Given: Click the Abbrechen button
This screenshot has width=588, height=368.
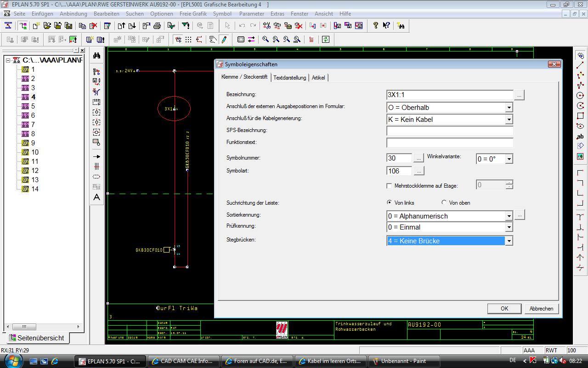Looking at the screenshot, I should pyautogui.click(x=542, y=309).
